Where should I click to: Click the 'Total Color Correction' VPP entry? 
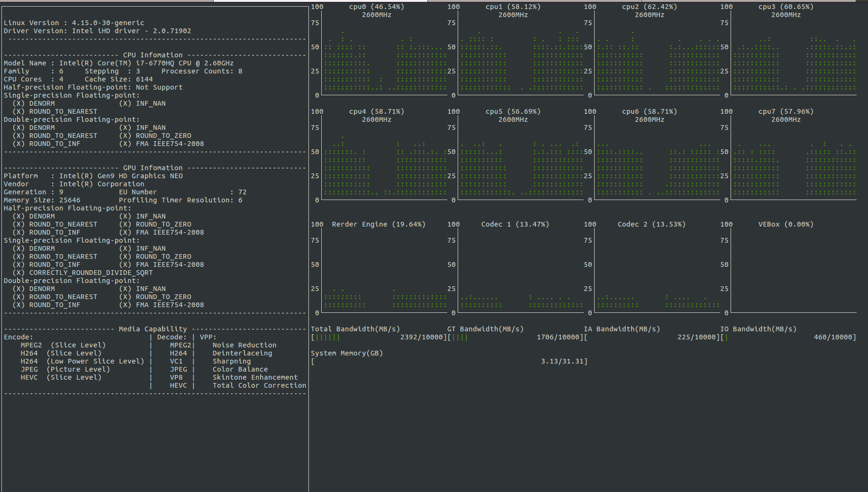point(259,385)
